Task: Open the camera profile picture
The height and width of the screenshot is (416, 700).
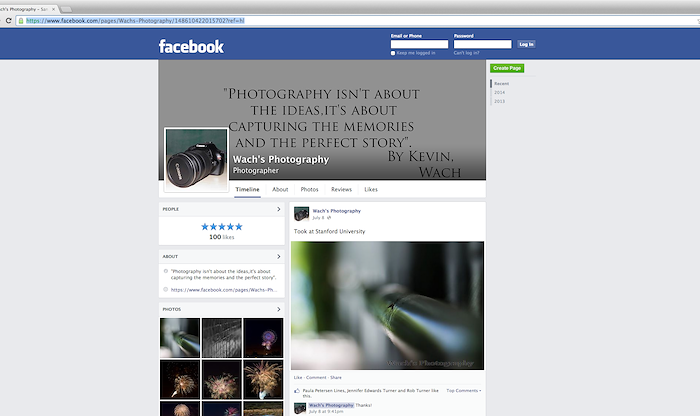Action: (196, 160)
